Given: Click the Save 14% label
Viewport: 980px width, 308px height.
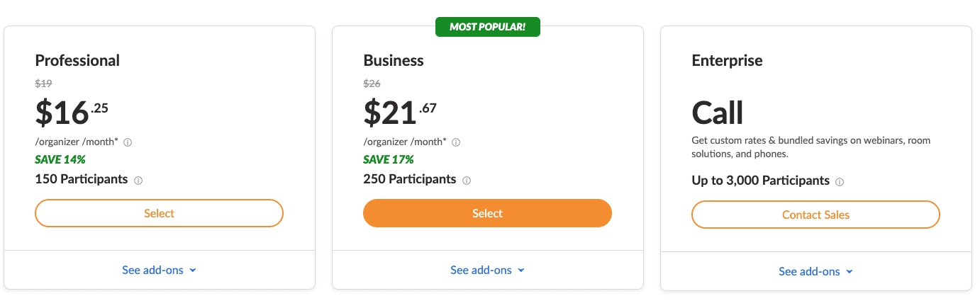Looking at the screenshot, I should pos(60,159).
